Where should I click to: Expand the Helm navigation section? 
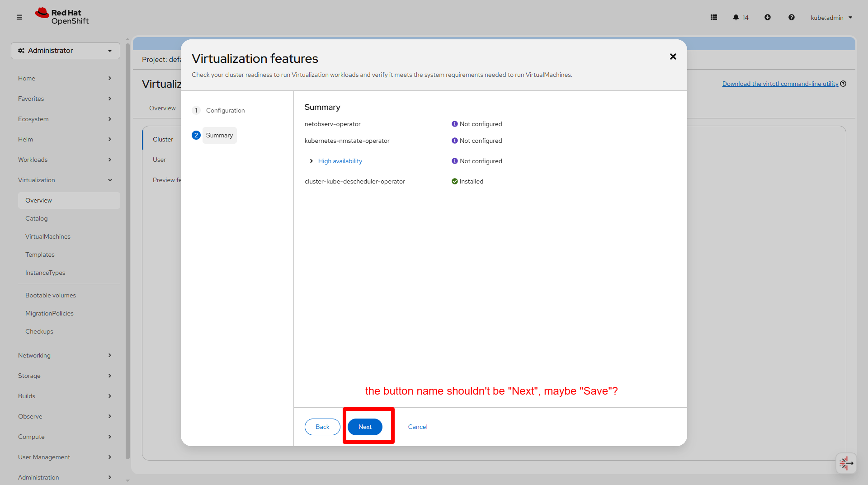coord(66,139)
